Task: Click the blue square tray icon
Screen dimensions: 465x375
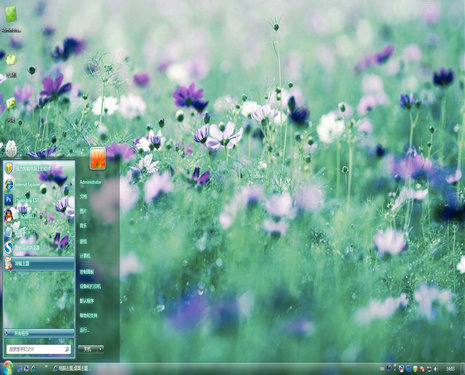Action: click(x=408, y=369)
